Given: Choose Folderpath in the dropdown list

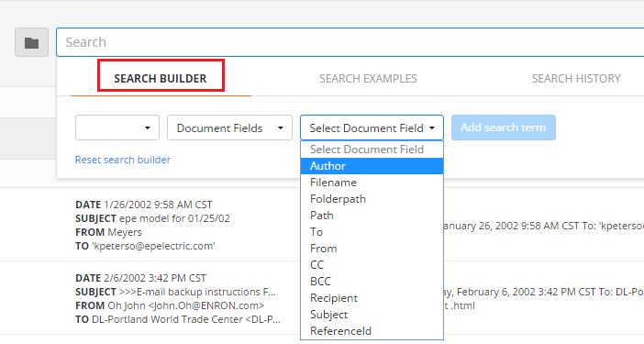Looking at the screenshot, I should (x=372, y=199).
